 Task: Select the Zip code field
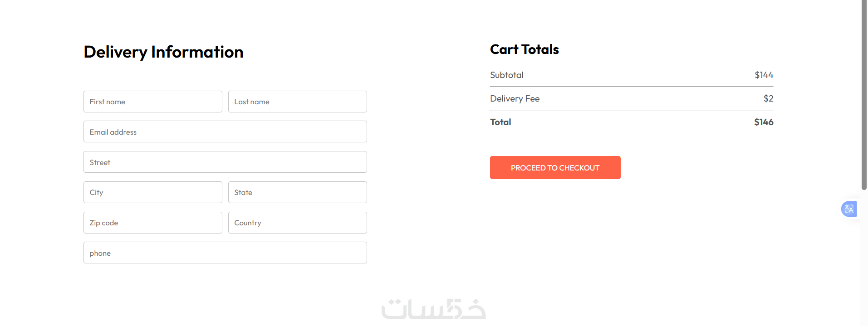click(152, 223)
